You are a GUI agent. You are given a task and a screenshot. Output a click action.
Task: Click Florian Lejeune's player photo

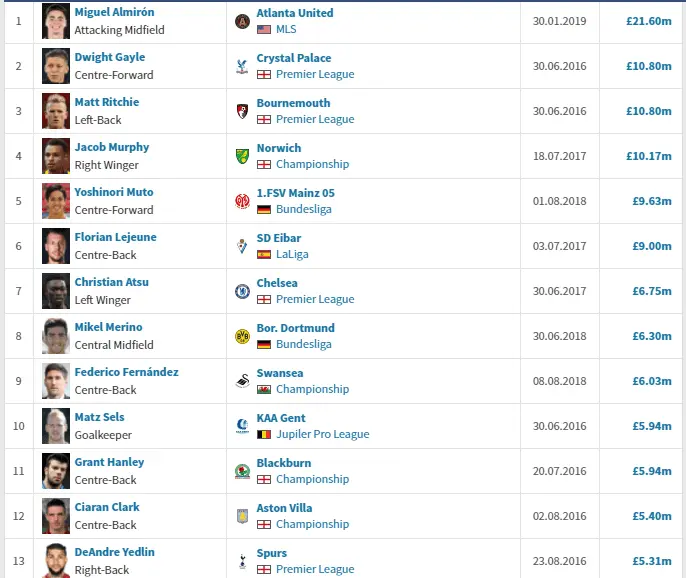click(56, 246)
